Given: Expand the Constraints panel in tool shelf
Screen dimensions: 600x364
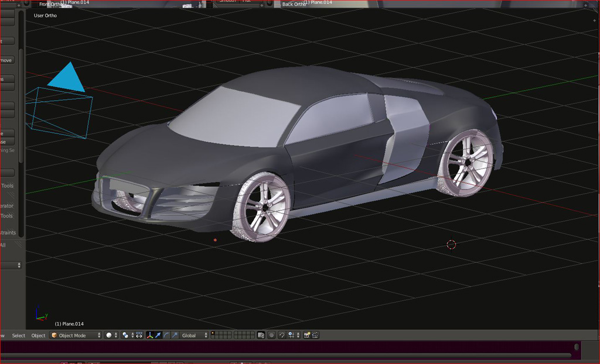Looking at the screenshot, I should pyautogui.click(x=8, y=232).
